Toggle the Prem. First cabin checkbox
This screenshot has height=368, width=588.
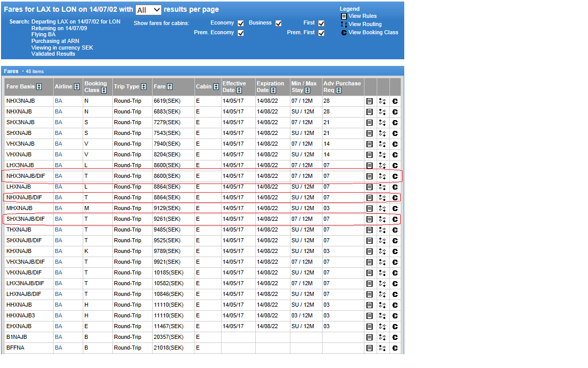[x=321, y=33]
